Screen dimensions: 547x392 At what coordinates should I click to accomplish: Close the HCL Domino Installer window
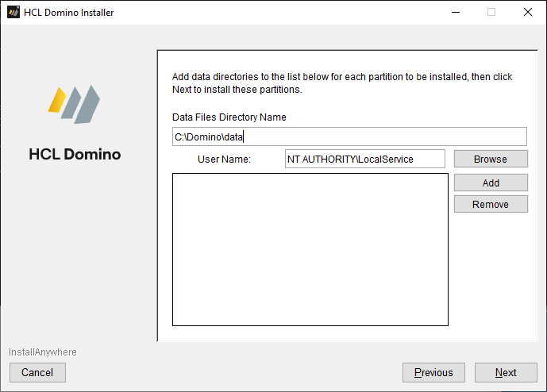click(x=528, y=12)
